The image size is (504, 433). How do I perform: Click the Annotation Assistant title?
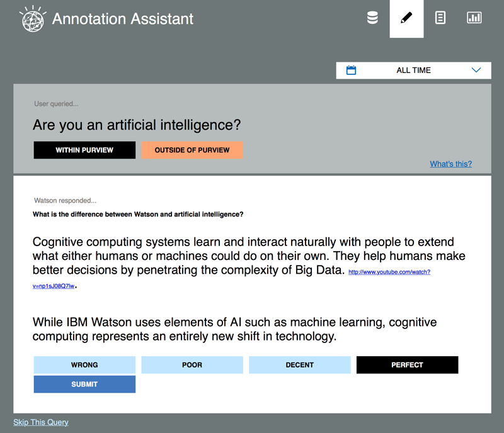[x=123, y=19]
